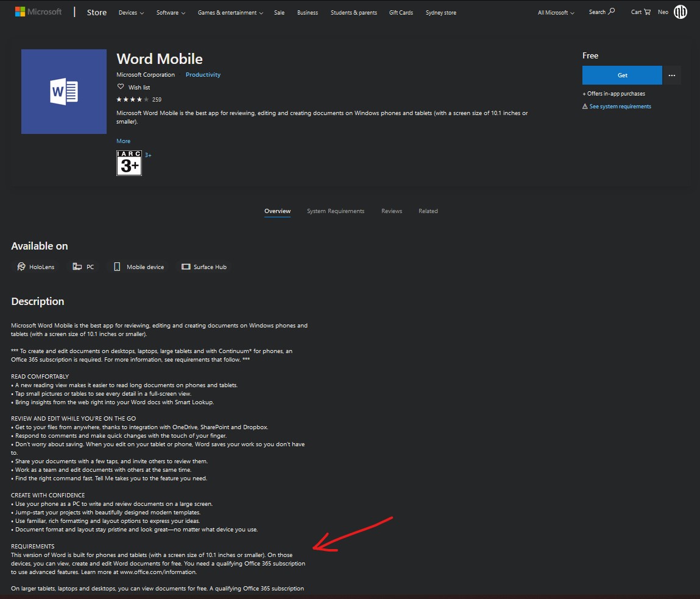Viewport: 700px width, 599px height.
Task: Click the READ COMFORTABLY heading
Action: tap(40, 376)
